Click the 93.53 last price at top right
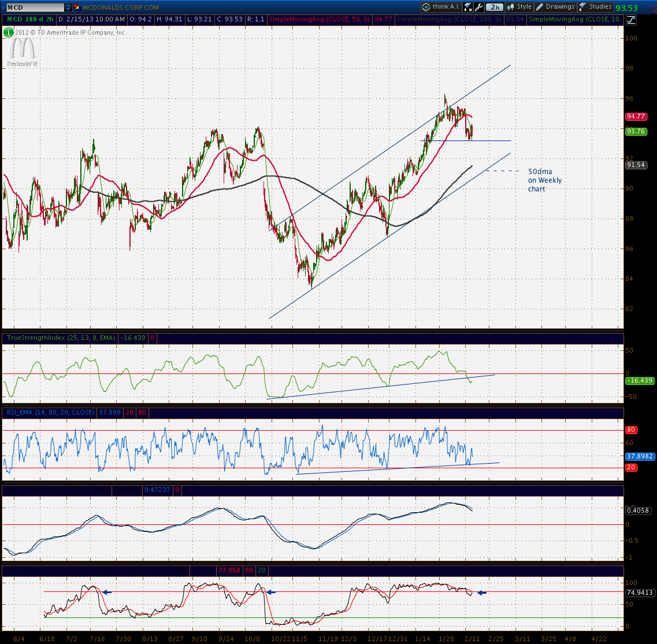The image size is (657, 644). 626,8
